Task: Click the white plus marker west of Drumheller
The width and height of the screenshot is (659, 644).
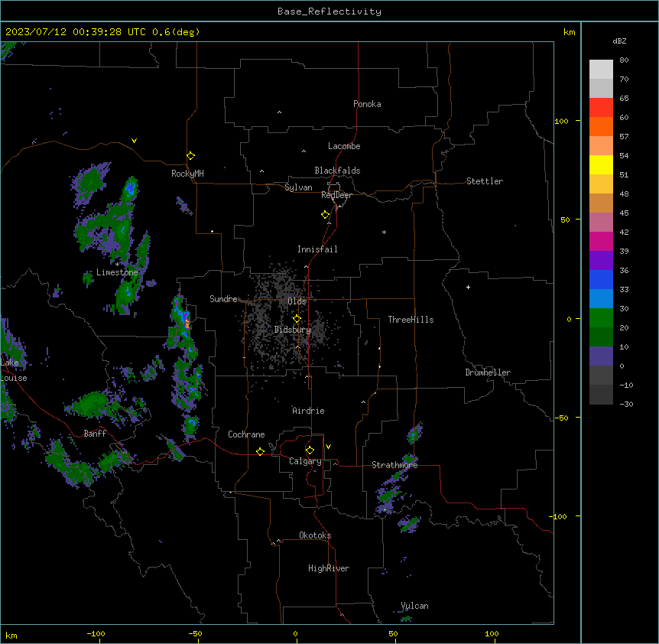Action: tap(468, 287)
